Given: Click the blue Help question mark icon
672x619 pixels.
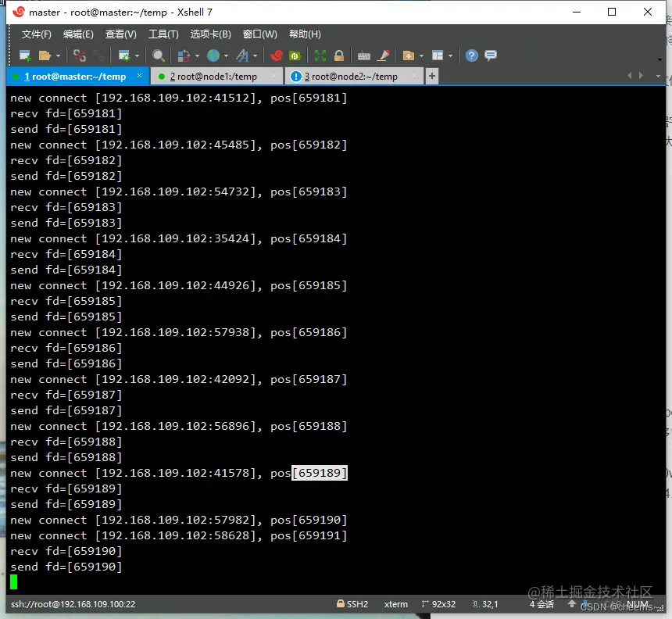Looking at the screenshot, I should (471, 55).
